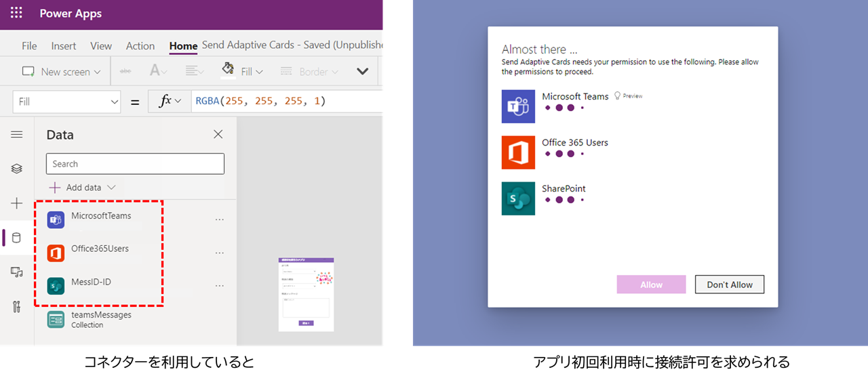The height and width of the screenshot is (378, 868).
Task: Click the teamsMessages Collection label
Action: pos(101,320)
